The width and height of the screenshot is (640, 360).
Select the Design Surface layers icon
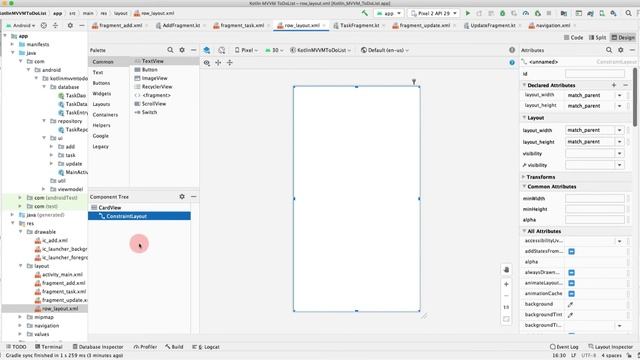tap(207, 50)
